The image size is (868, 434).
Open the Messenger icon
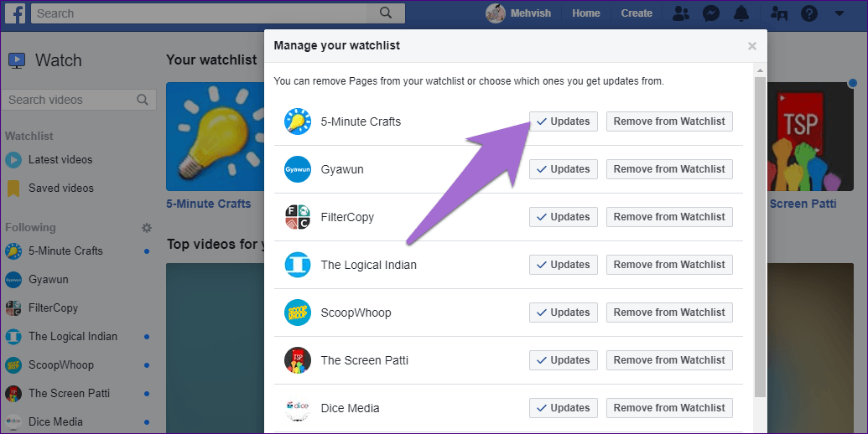click(711, 13)
